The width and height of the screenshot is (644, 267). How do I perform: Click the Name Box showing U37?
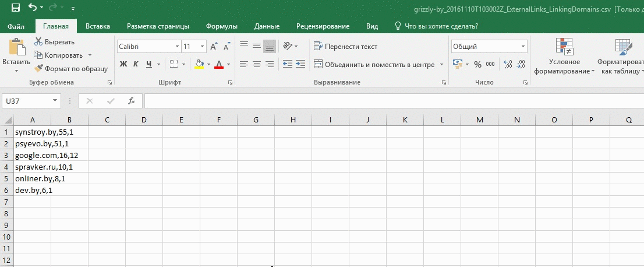(31, 101)
